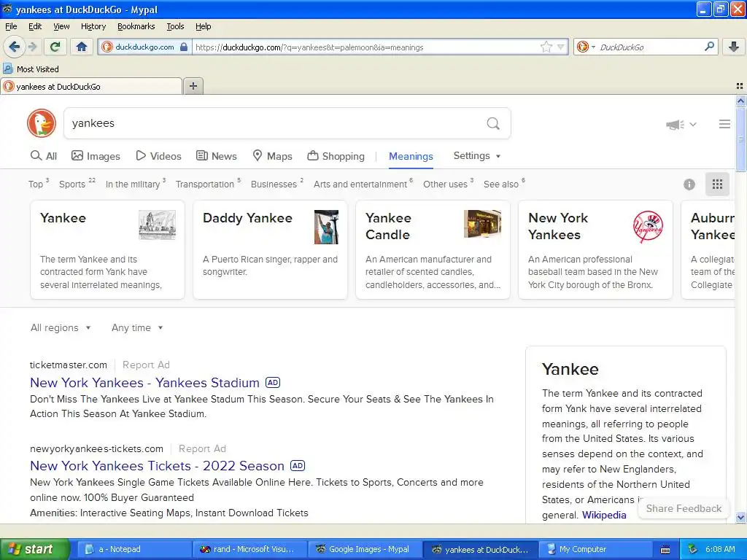Filter meanings by Transportation
The width and height of the screenshot is (747, 560).
click(208, 184)
